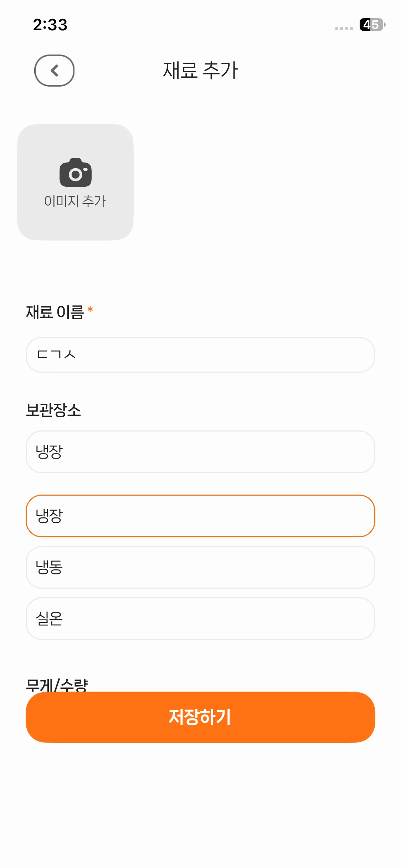Viewport: 401px width, 868px height.
Task: Select the 실온 storage option
Action: [x=200, y=618]
